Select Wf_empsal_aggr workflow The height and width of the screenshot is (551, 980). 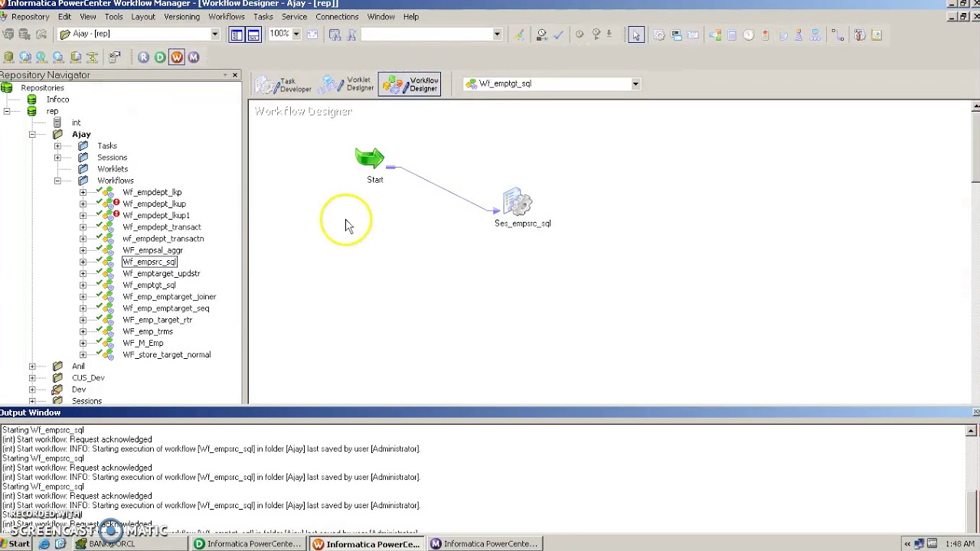tap(152, 250)
